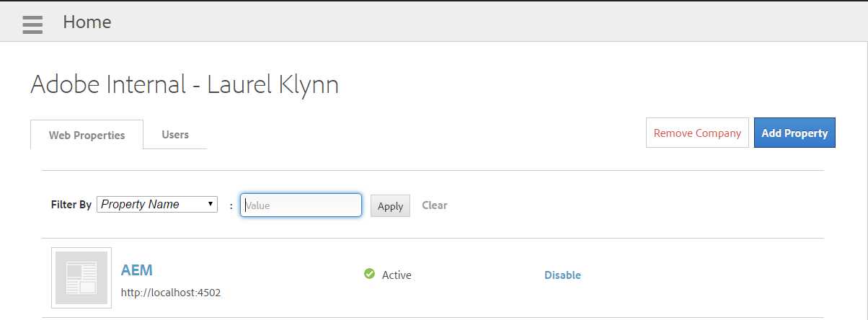The image size is (868, 320).
Task: Click the Active status label
Action: pos(397,275)
